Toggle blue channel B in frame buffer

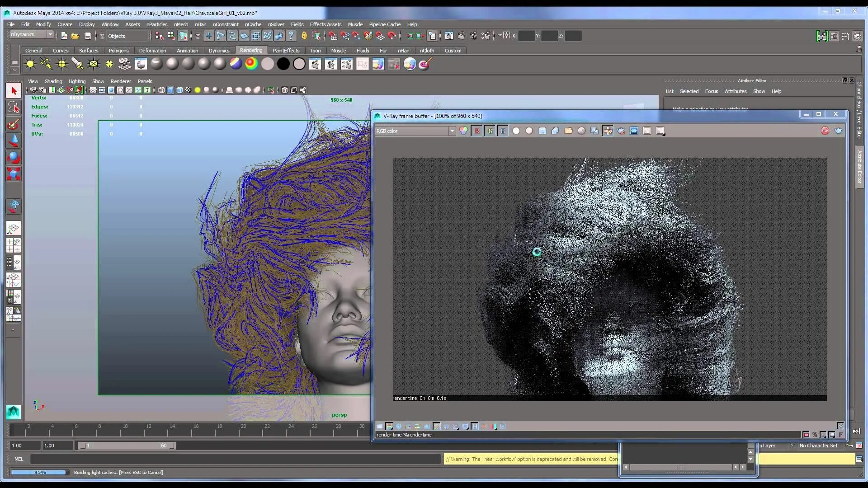503,131
